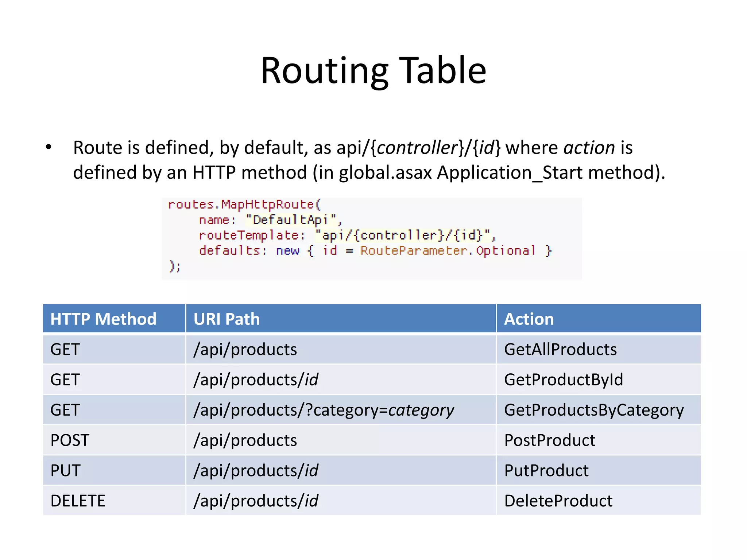Select the GetProductById action cell
Screen dimensions: 747x560
point(563,380)
